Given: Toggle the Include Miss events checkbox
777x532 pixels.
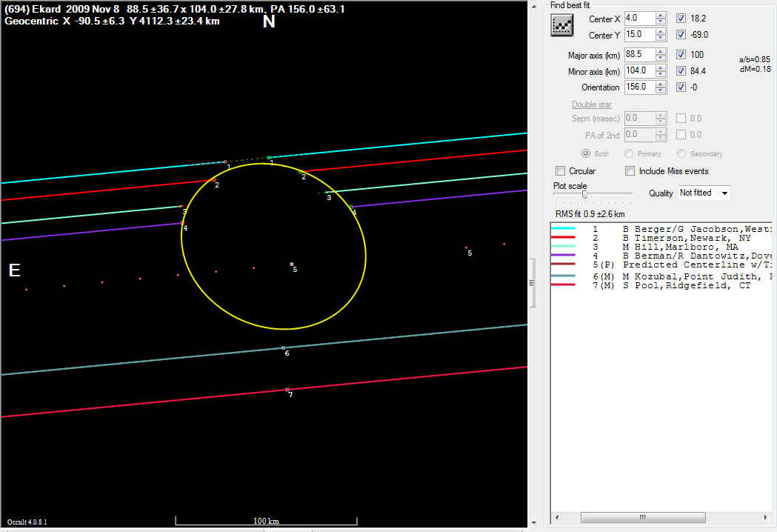Looking at the screenshot, I should point(630,171).
